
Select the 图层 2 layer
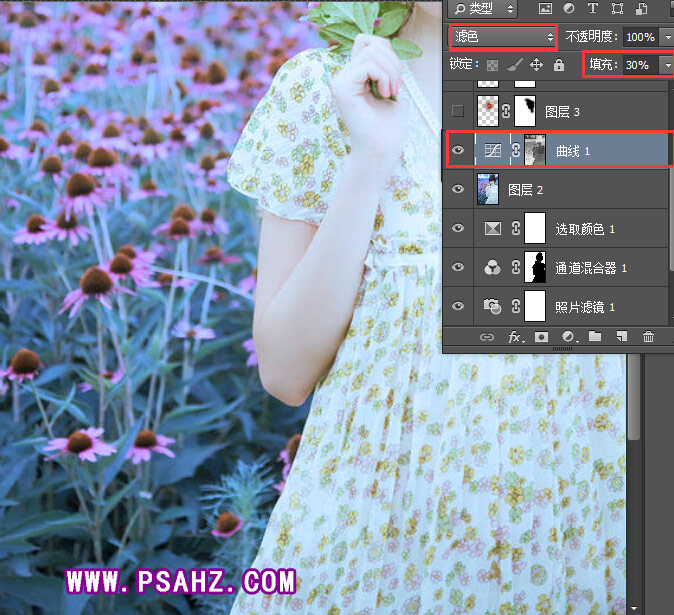pyautogui.click(x=560, y=189)
